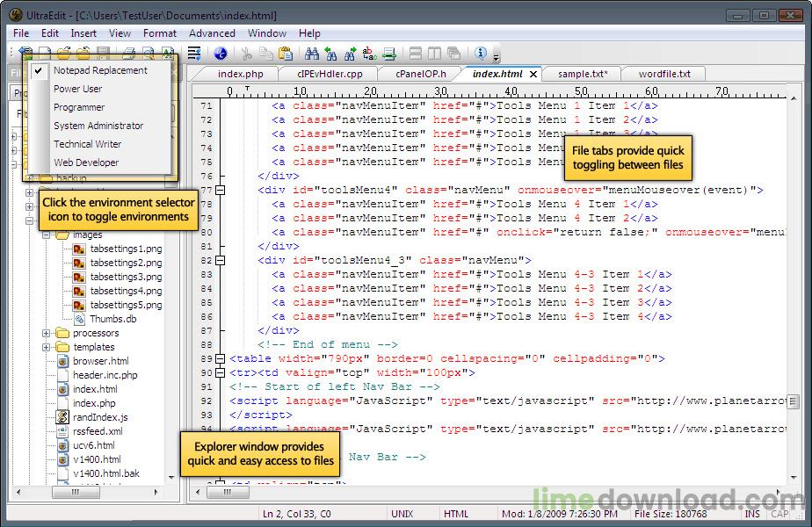Toggle the INS insert mode indicator

[753, 514]
